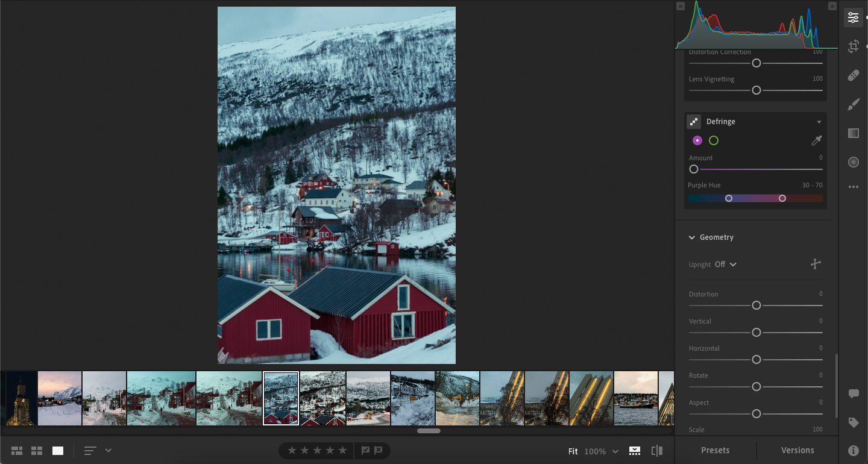Image resolution: width=868 pixels, height=464 pixels.
Task: Click the Purple Hue left range handle
Action: (729, 198)
